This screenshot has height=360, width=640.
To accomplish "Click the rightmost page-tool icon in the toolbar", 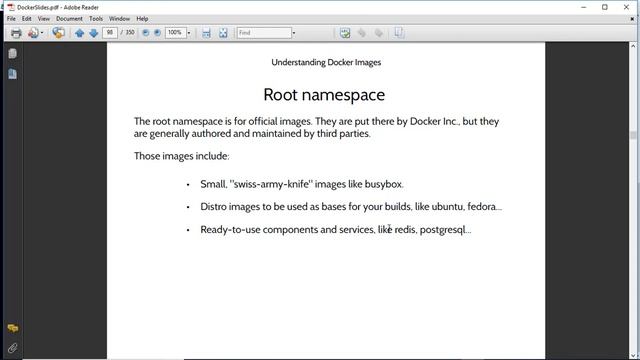I will (x=399, y=33).
